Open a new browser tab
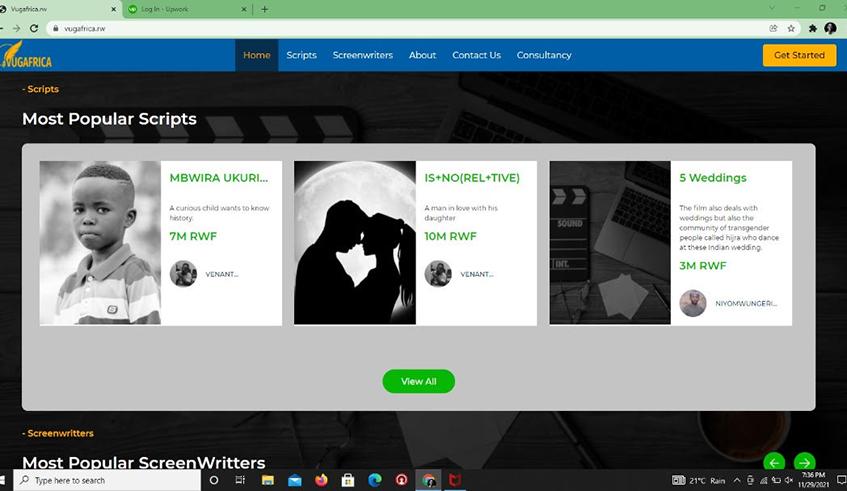The height and width of the screenshot is (491, 847). pos(264,9)
